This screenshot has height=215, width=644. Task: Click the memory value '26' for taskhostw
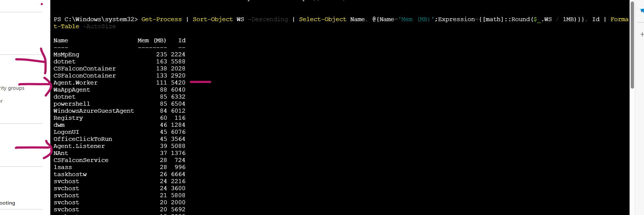click(163, 174)
